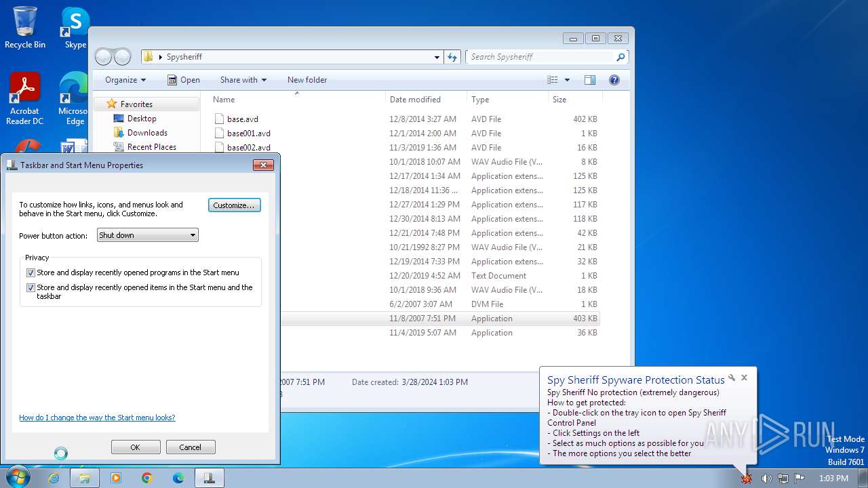Click the Show desktop button

click(863, 479)
